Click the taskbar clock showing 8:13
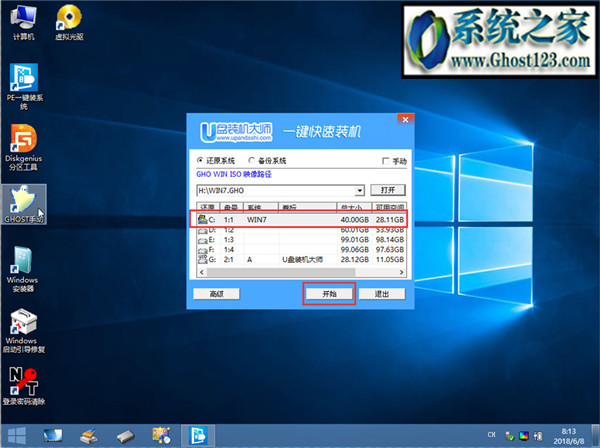The image size is (600, 448). (569, 436)
